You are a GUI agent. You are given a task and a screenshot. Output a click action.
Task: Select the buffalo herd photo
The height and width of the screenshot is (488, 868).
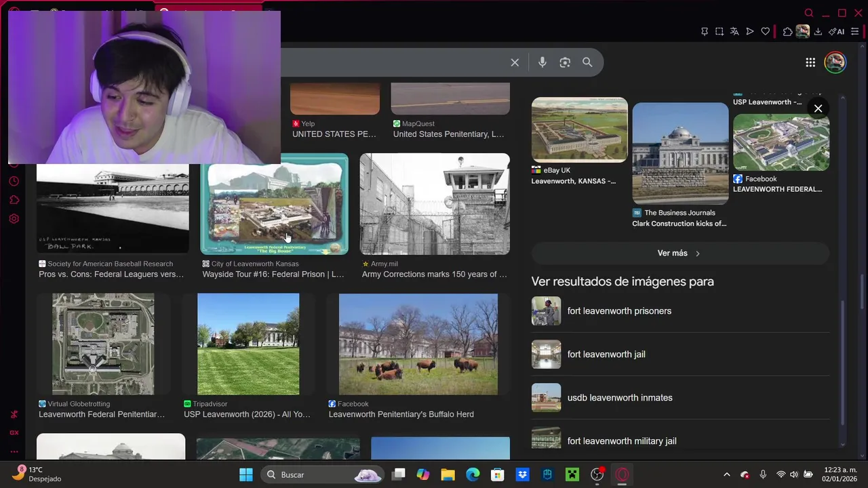pyautogui.click(x=418, y=344)
